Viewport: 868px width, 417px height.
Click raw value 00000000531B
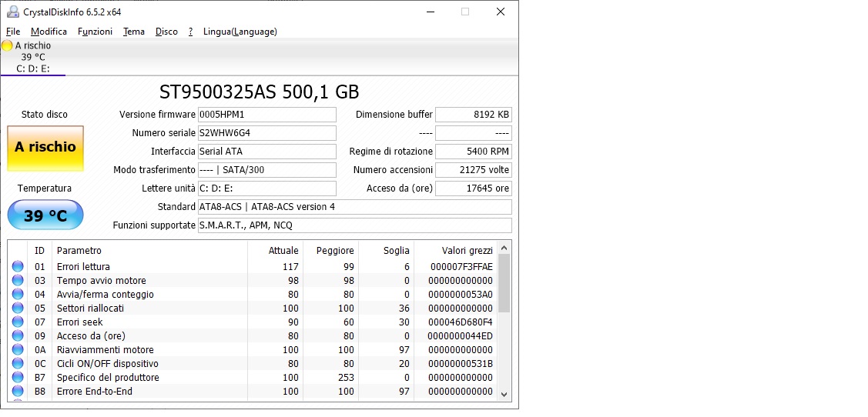point(460,363)
